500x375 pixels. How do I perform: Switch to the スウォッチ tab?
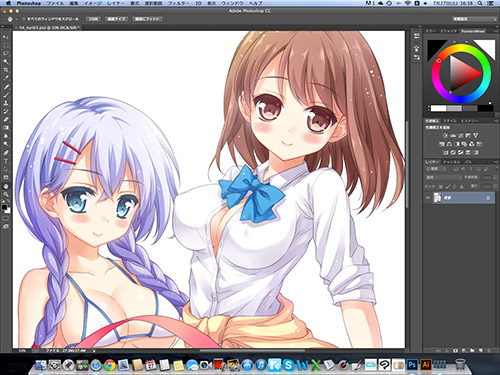pos(448,31)
